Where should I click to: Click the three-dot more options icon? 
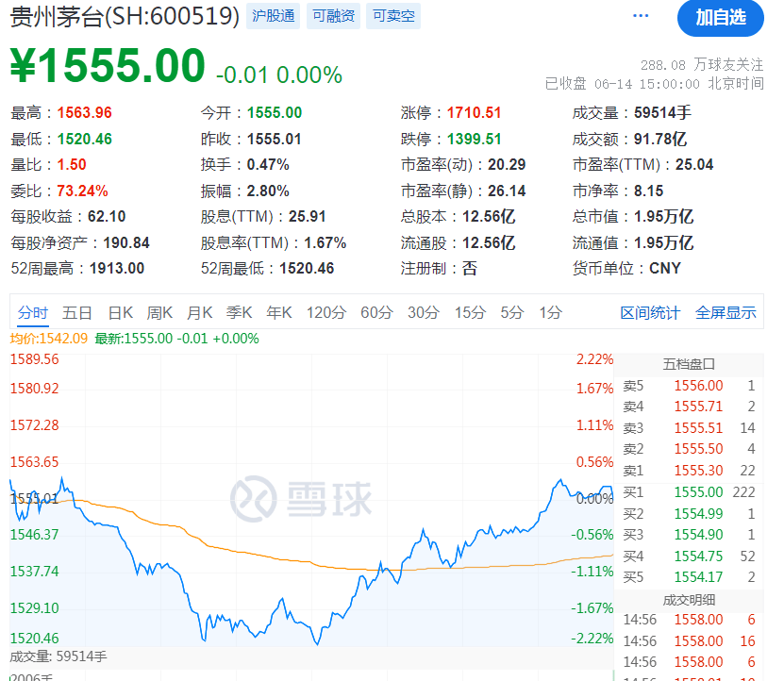tap(641, 16)
